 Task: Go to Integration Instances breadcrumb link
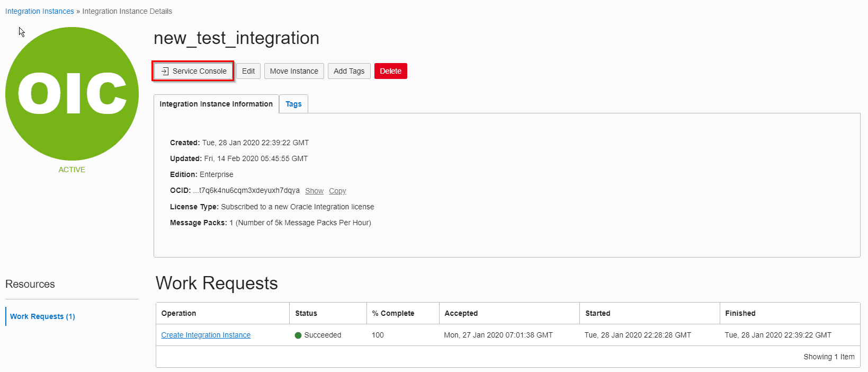click(40, 11)
